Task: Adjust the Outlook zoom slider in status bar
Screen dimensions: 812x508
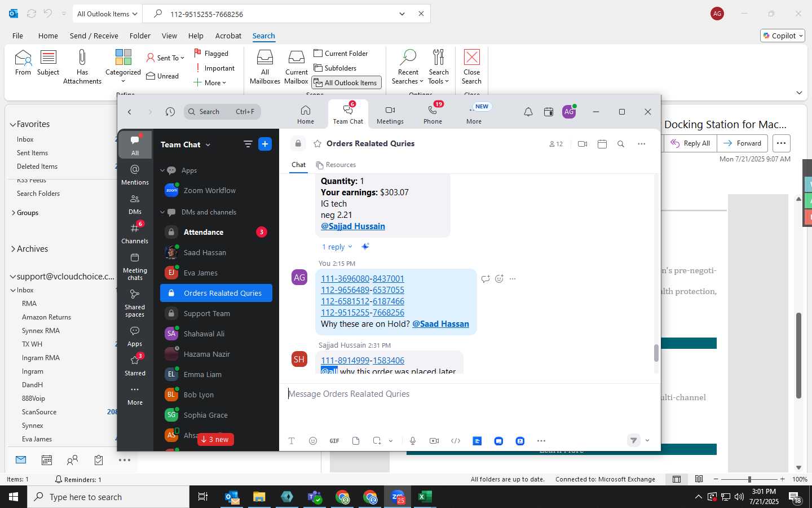Action: point(749,479)
